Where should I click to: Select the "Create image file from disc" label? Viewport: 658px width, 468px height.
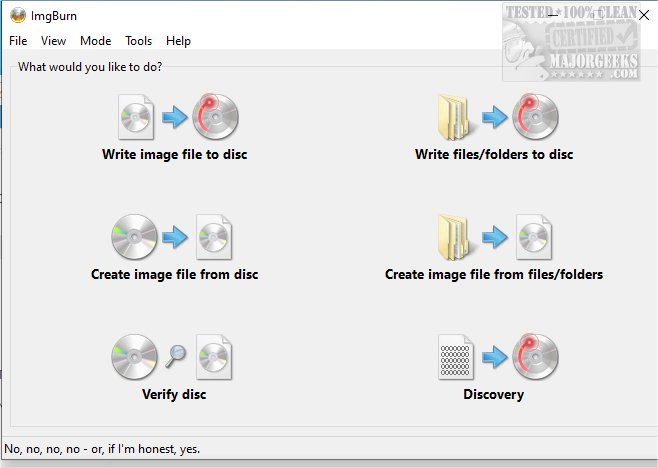(175, 274)
